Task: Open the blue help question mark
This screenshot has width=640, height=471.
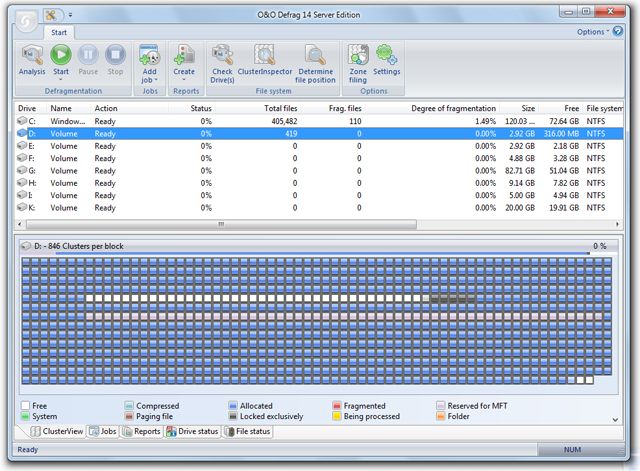Action: tap(618, 31)
